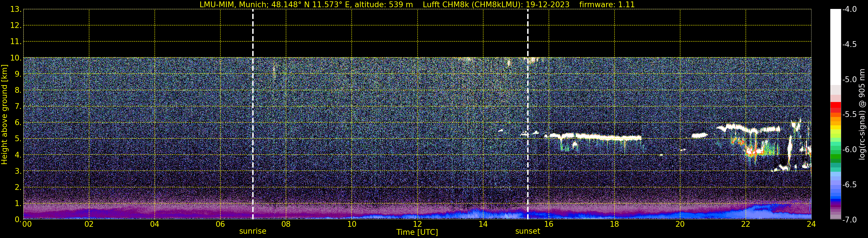Pick the '5.' height axis tick label
868x238 pixels.
pos(18,139)
